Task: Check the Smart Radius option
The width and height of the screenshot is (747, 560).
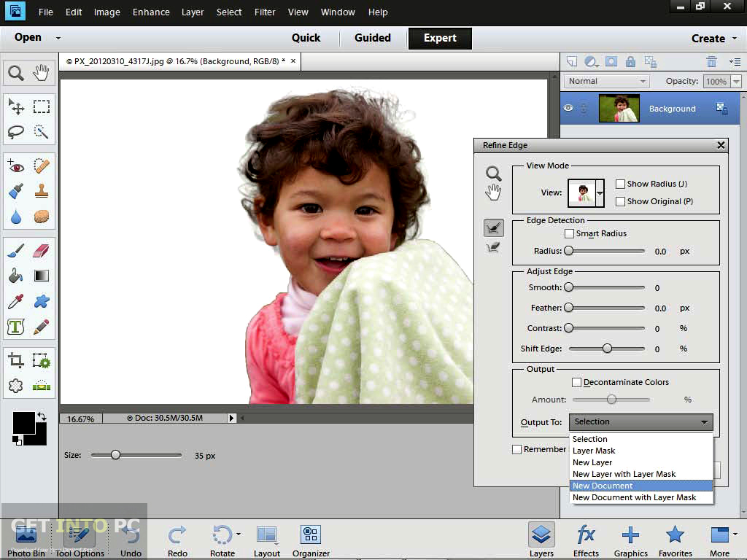Action: point(569,233)
